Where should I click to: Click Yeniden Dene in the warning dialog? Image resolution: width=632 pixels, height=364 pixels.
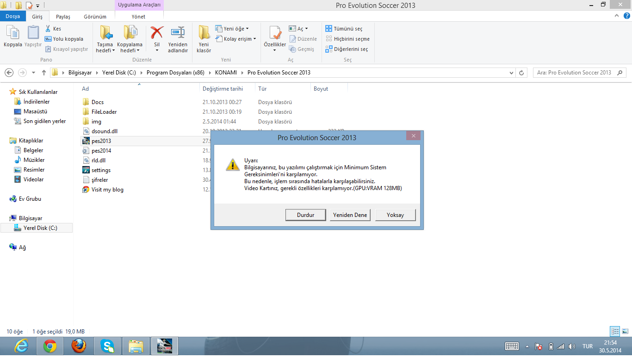click(x=350, y=215)
